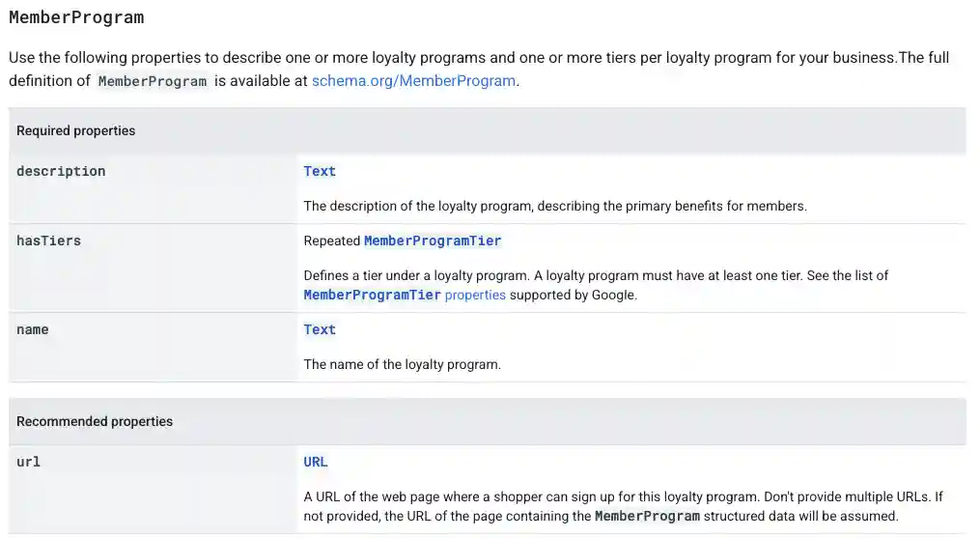Open the URL type link

[316, 462]
